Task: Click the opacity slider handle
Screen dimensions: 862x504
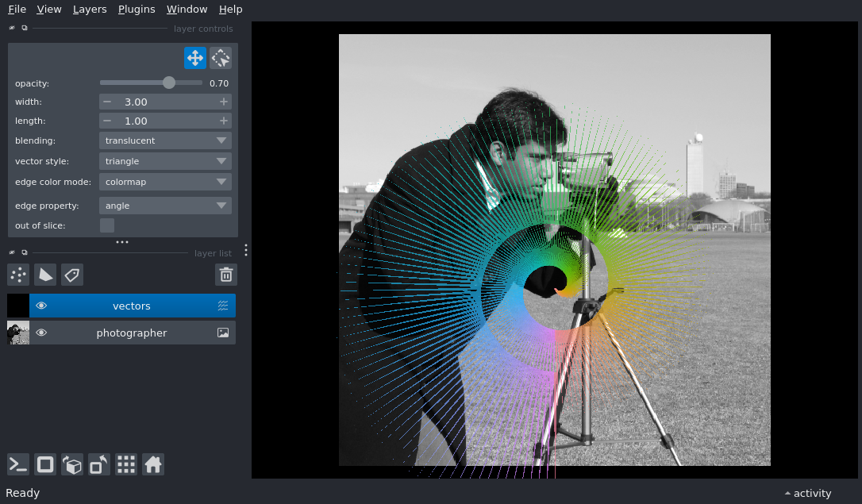Action: (169, 83)
